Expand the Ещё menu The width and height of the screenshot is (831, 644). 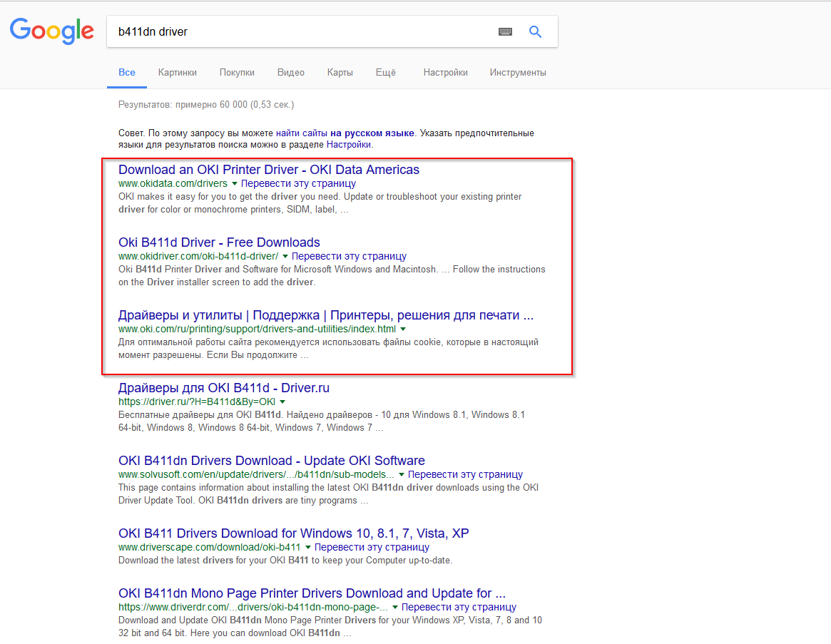[385, 73]
